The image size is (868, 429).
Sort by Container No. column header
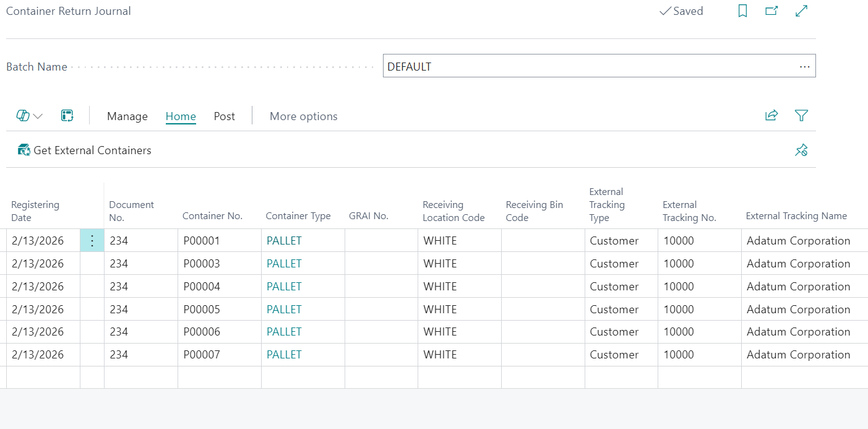point(212,216)
